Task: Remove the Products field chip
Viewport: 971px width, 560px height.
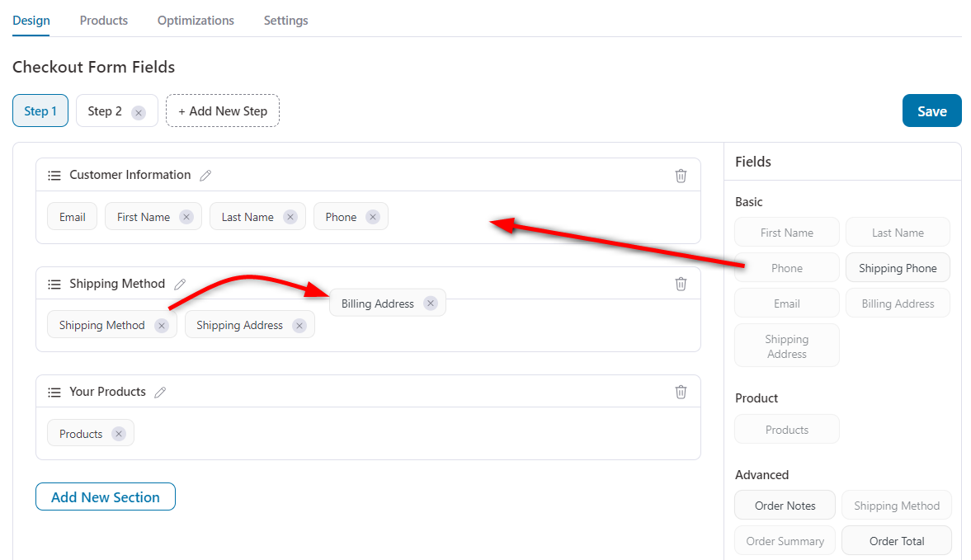Action: pyautogui.click(x=118, y=433)
